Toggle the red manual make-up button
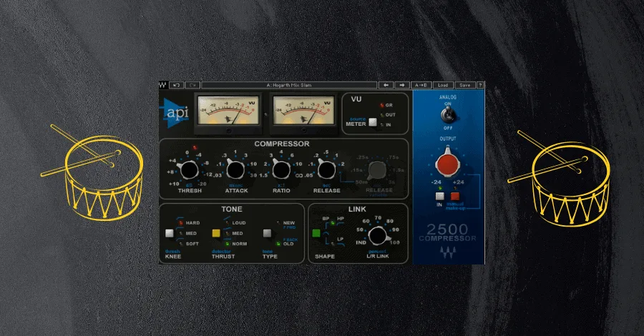The width and height of the screenshot is (644, 336). (455, 196)
